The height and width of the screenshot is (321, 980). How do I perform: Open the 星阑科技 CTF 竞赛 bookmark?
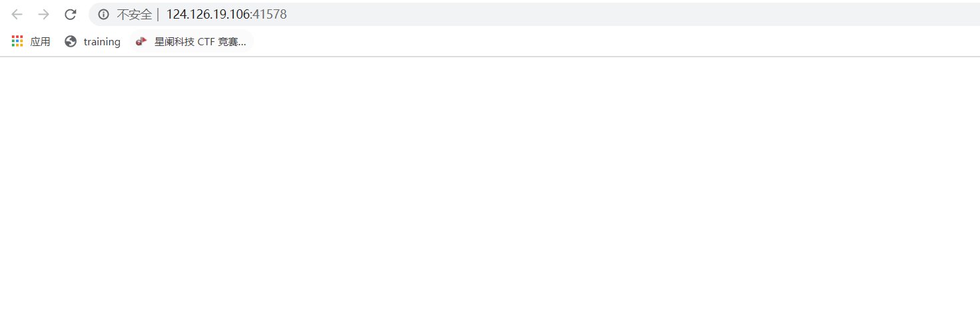[x=200, y=41]
